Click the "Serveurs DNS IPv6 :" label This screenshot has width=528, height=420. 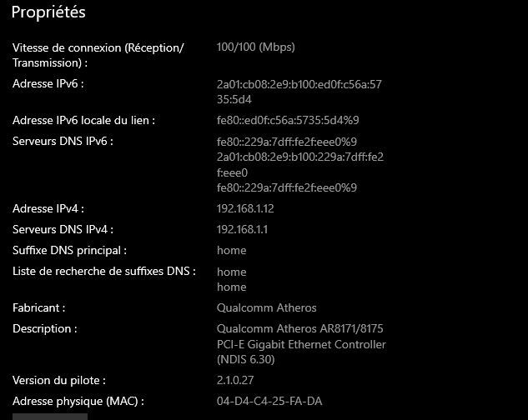(63, 141)
